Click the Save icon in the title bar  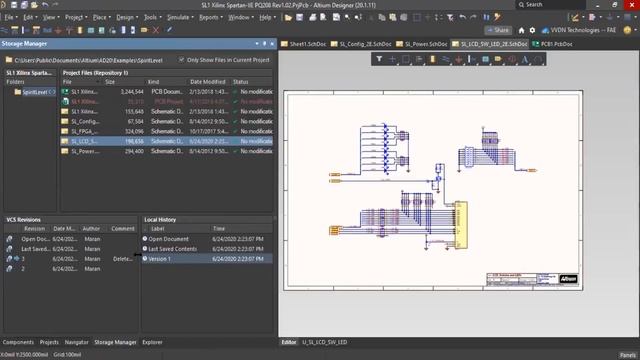point(14,5)
